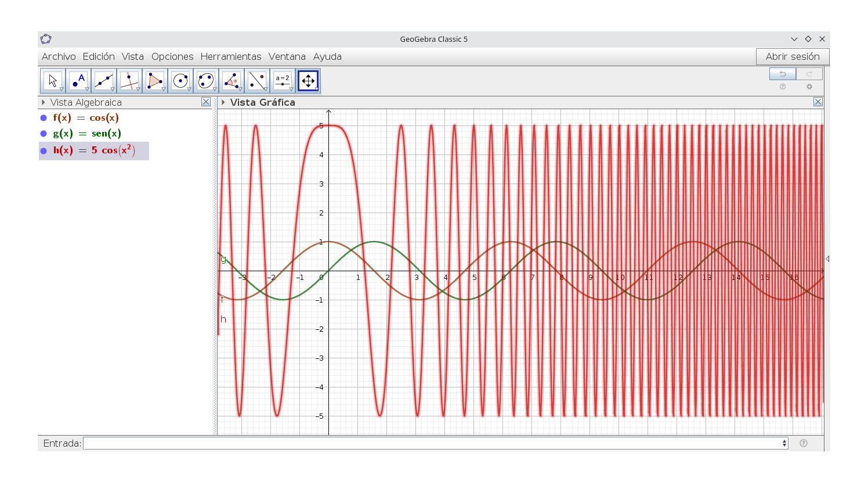Screen dimensions: 868x496
Task: Minimize the window with chevron button
Action: [794, 39]
